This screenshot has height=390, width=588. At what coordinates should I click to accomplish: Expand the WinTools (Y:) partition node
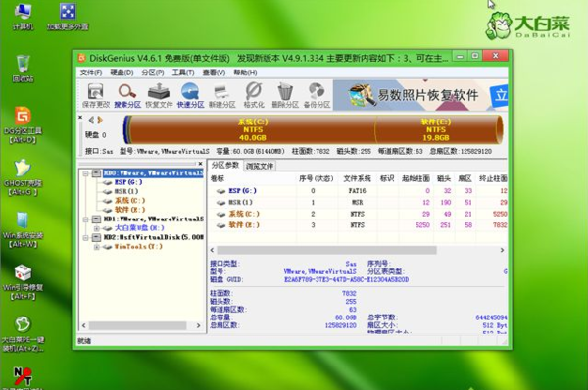[97, 247]
